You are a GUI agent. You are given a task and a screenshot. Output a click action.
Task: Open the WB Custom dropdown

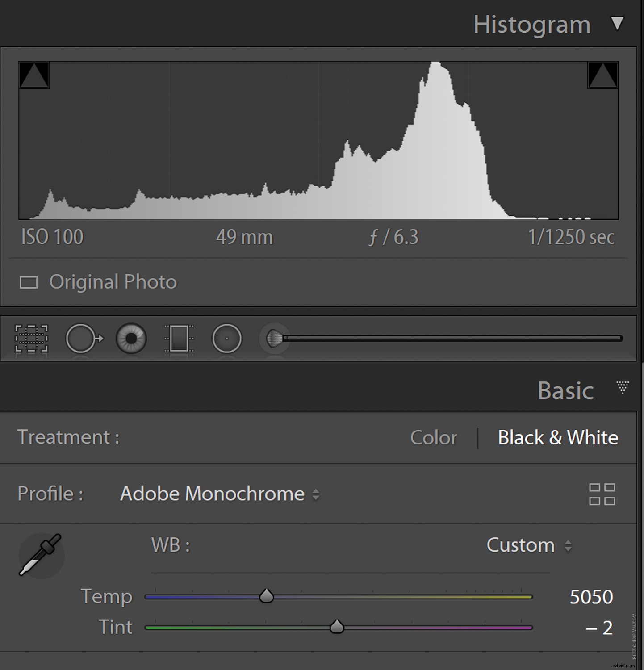coord(529,545)
